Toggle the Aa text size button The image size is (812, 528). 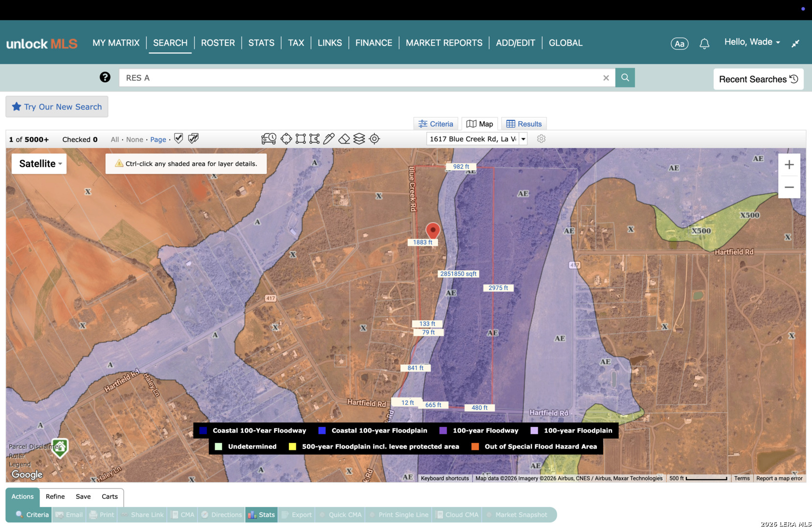point(680,44)
